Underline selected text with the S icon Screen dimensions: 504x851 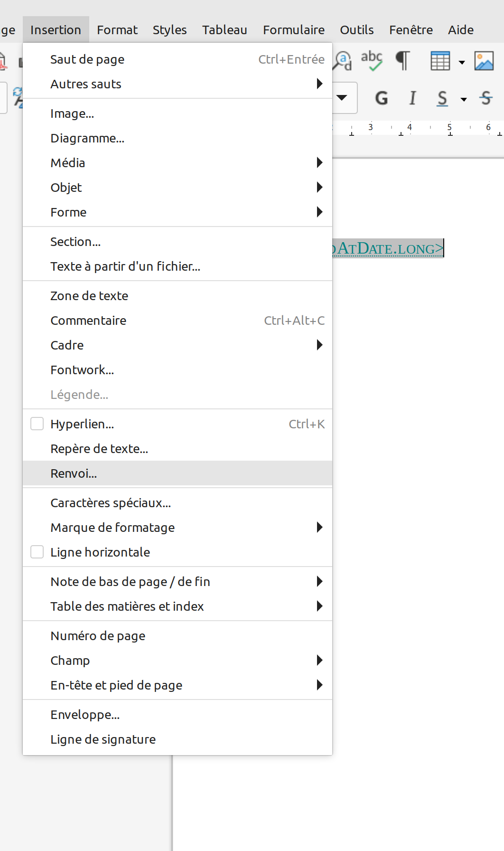click(x=441, y=98)
